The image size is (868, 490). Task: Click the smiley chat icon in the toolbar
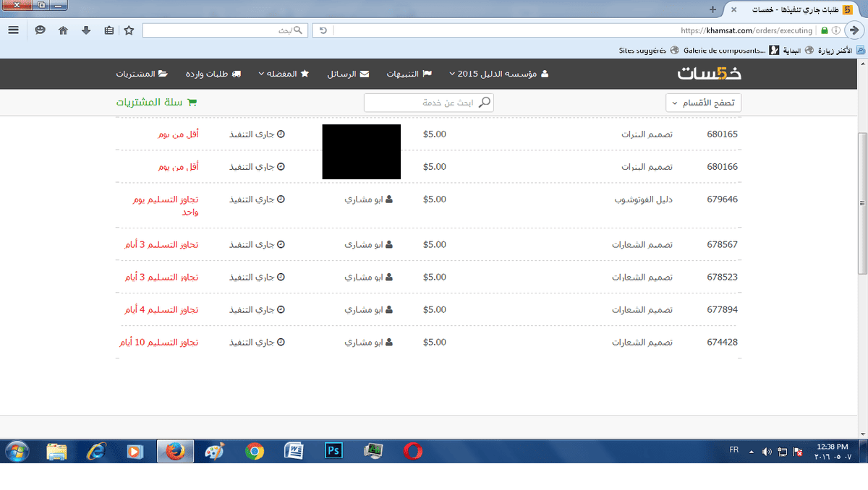point(41,30)
